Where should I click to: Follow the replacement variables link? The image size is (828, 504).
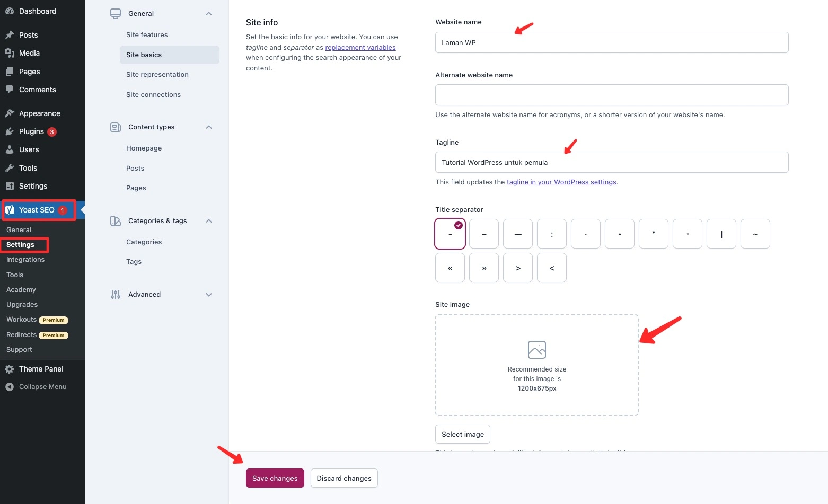point(360,47)
